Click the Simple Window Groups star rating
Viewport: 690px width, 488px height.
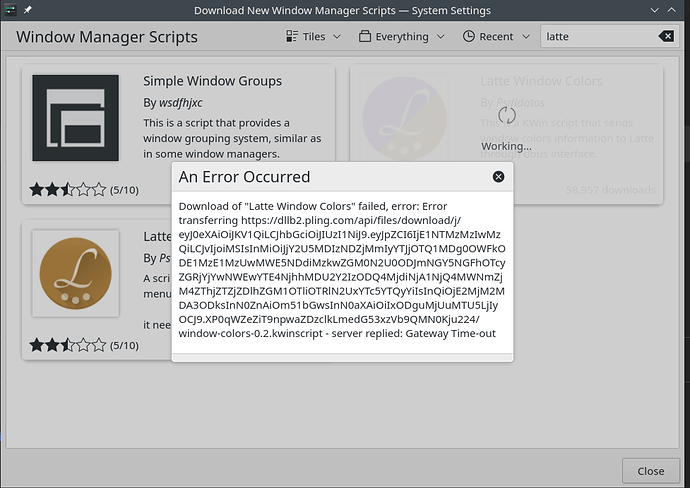68,190
